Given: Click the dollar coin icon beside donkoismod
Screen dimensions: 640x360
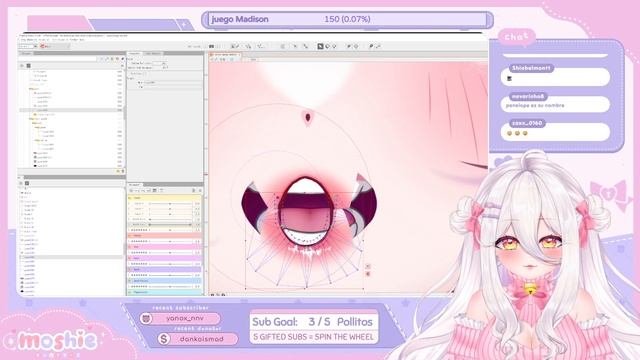Looking at the screenshot, I should pos(164,339).
